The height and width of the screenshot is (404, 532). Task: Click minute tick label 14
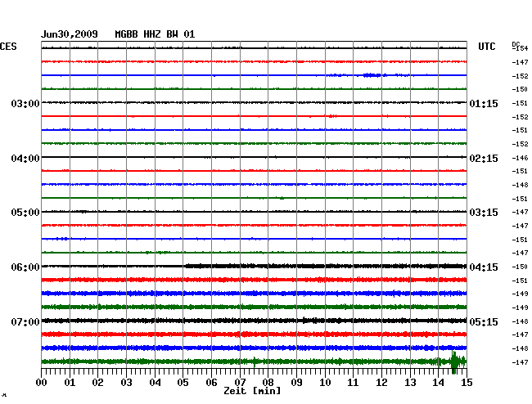[439, 382]
